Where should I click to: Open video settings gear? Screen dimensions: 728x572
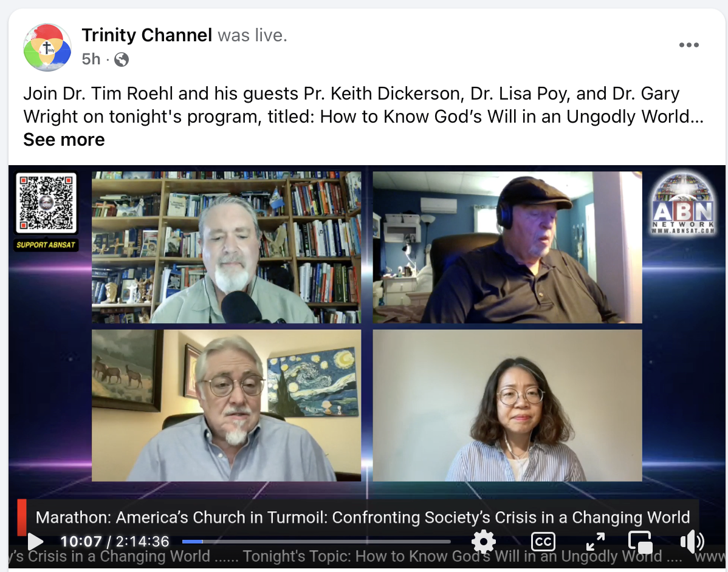[483, 542]
